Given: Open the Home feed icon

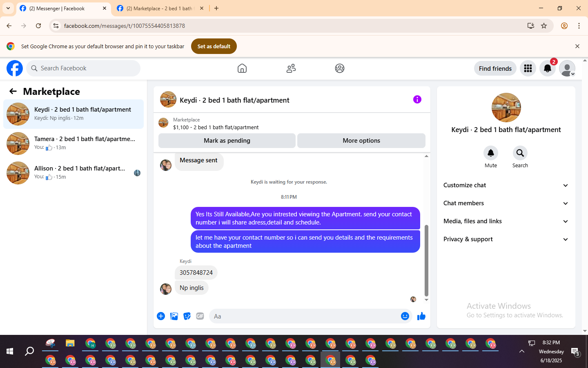Looking at the screenshot, I should click(x=242, y=68).
